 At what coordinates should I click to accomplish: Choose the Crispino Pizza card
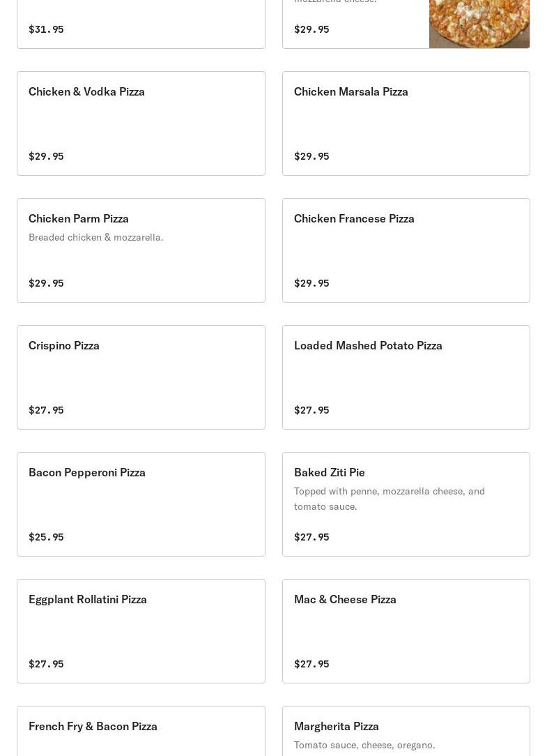pos(141,377)
